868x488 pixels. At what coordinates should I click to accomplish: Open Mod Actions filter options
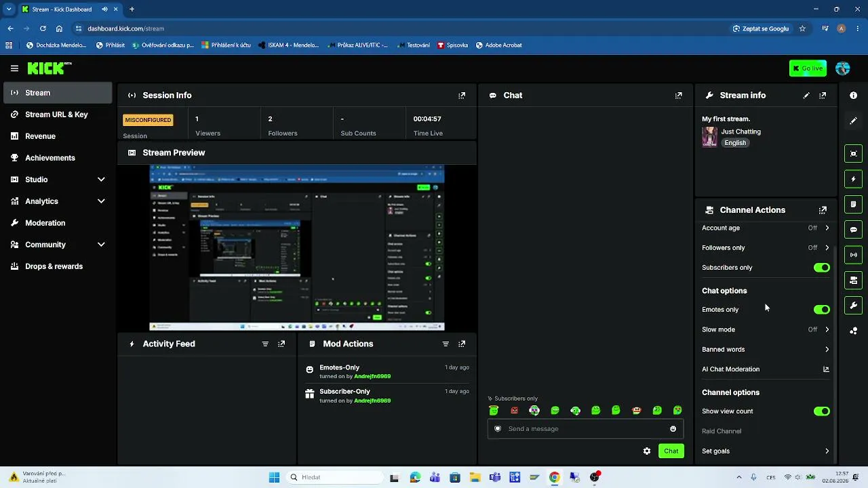(x=446, y=344)
